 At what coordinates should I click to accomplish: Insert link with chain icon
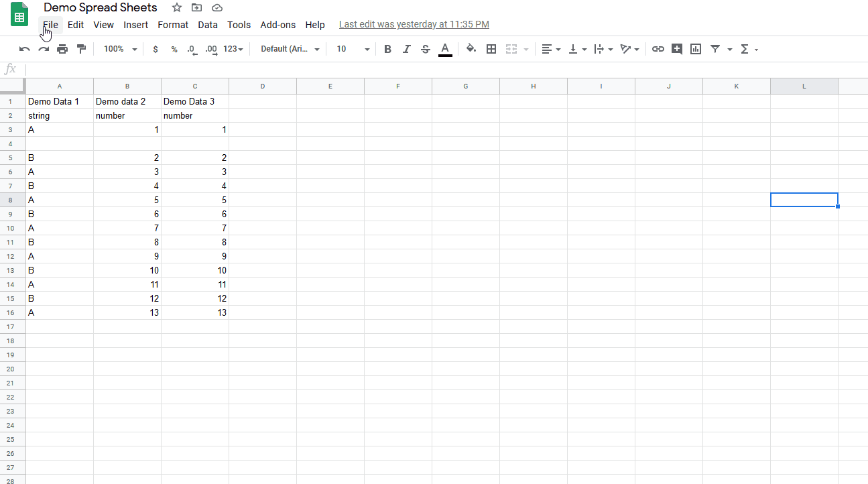pyautogui.click(x=658, y=49)
